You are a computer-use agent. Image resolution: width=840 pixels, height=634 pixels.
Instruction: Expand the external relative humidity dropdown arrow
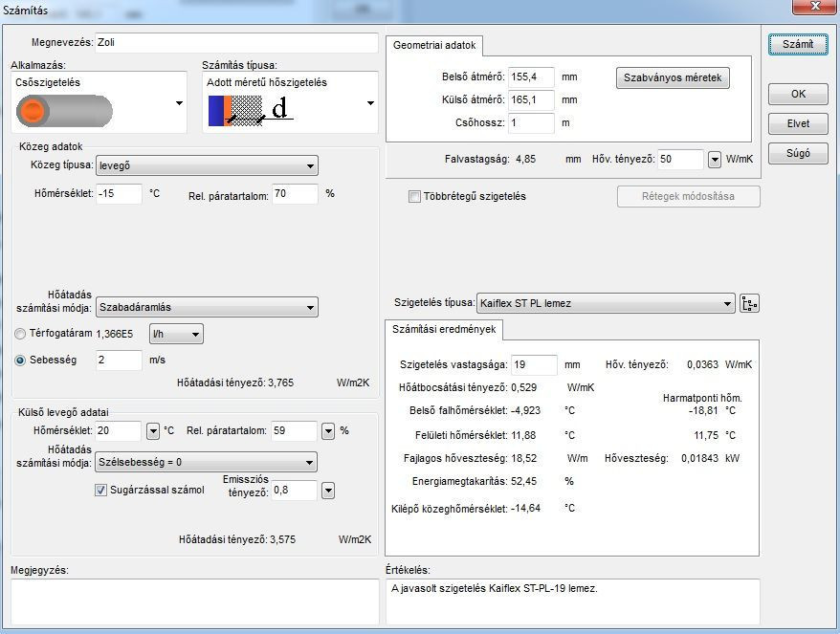328,431
